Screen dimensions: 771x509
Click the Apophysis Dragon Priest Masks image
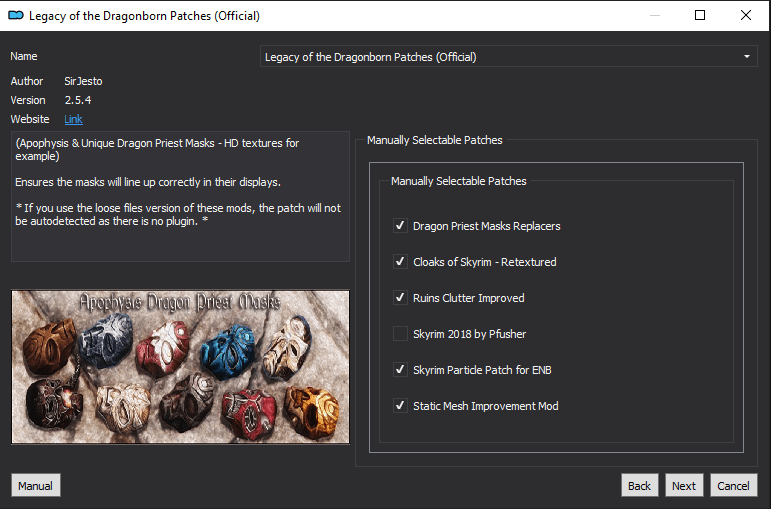click(180, 367)
